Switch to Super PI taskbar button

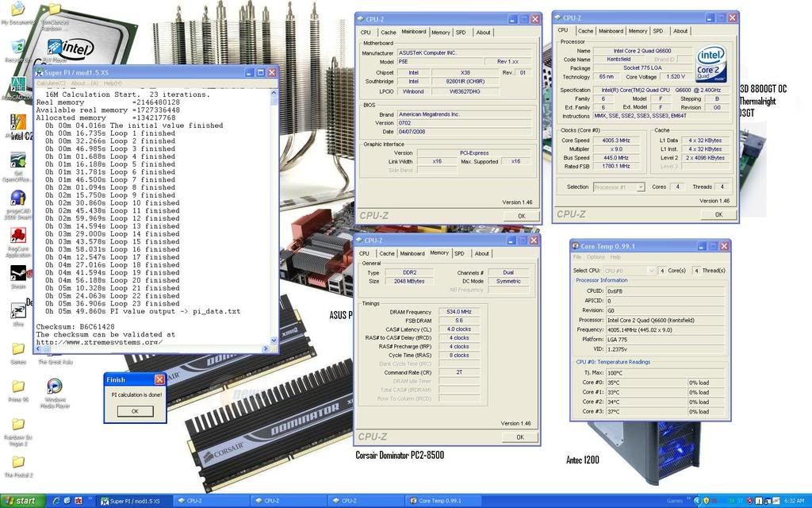(x=134, y=502)
